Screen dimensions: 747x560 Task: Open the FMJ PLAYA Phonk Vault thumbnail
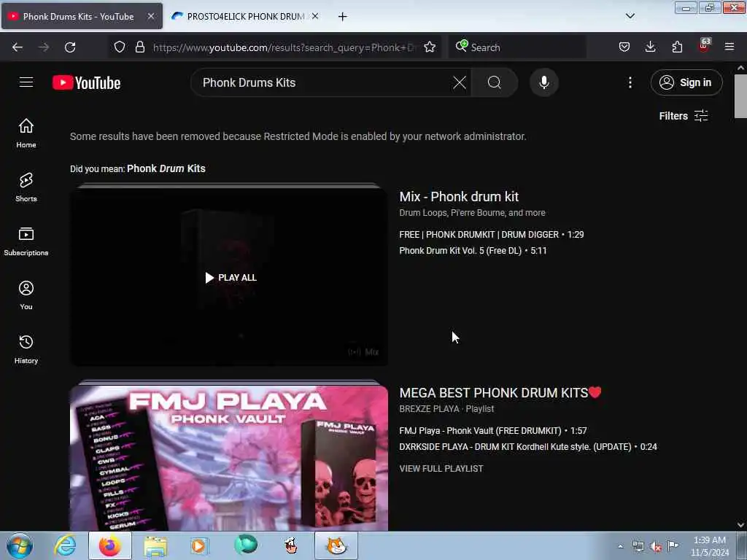[x=229, y=457]
